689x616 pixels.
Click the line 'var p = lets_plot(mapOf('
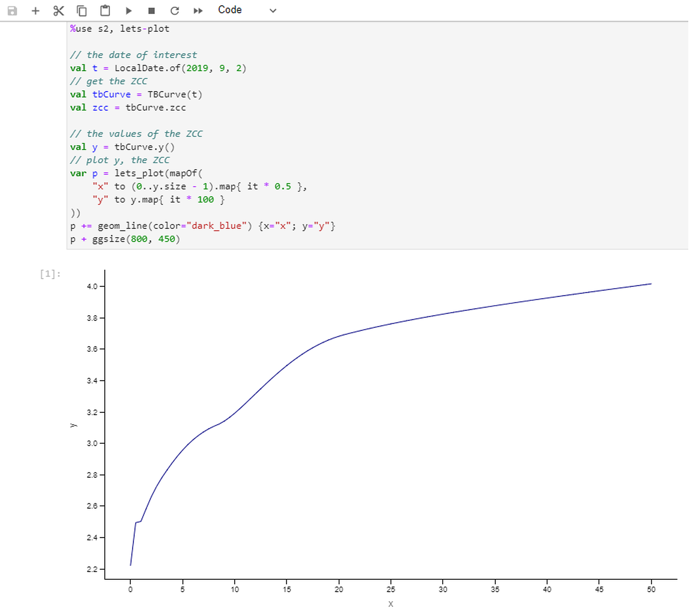(136, 173)
